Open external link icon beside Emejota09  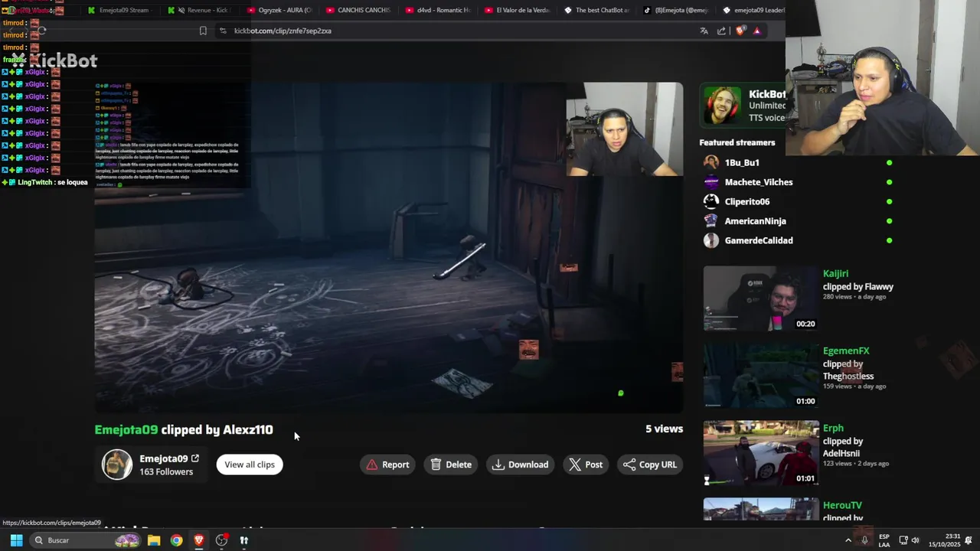[195, 458]
